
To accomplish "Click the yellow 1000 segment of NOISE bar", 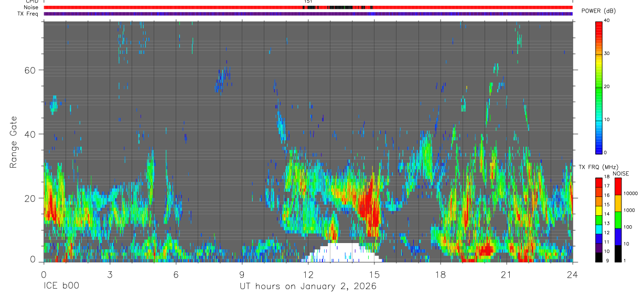I will pyautogui.click(x=618, y=203).
